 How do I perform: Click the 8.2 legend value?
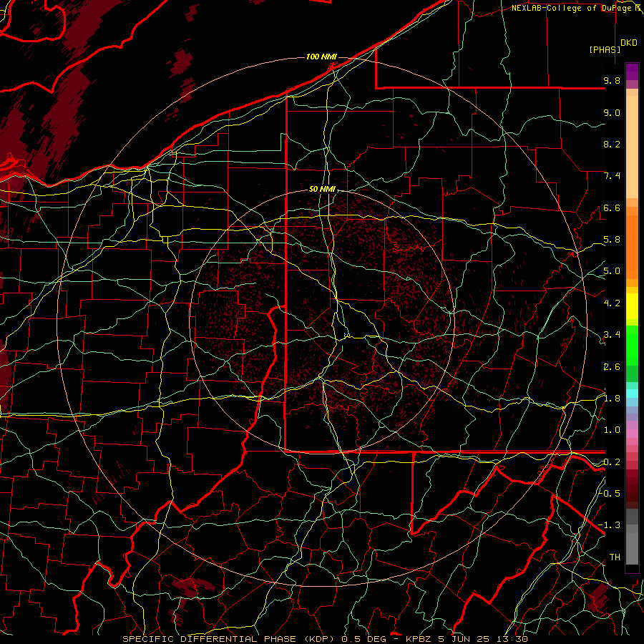(x=612, y=144)
